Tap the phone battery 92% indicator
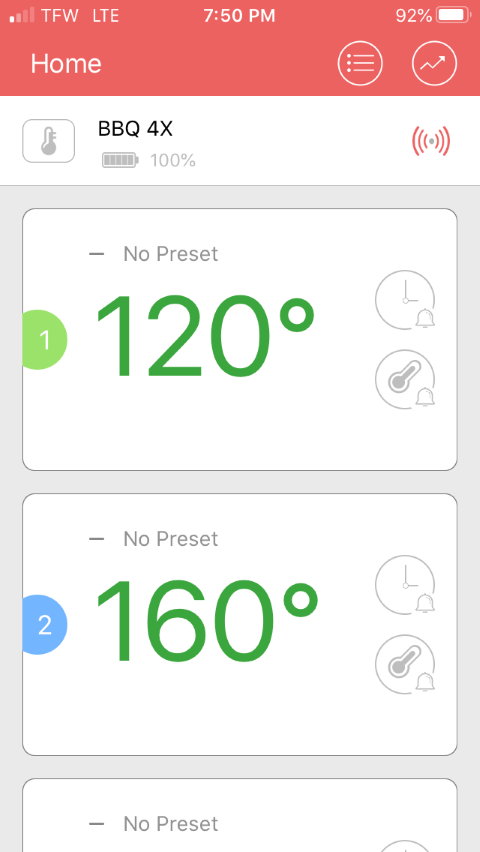The height and width of the screenshot is (852, 480). [x=433, y=16]
